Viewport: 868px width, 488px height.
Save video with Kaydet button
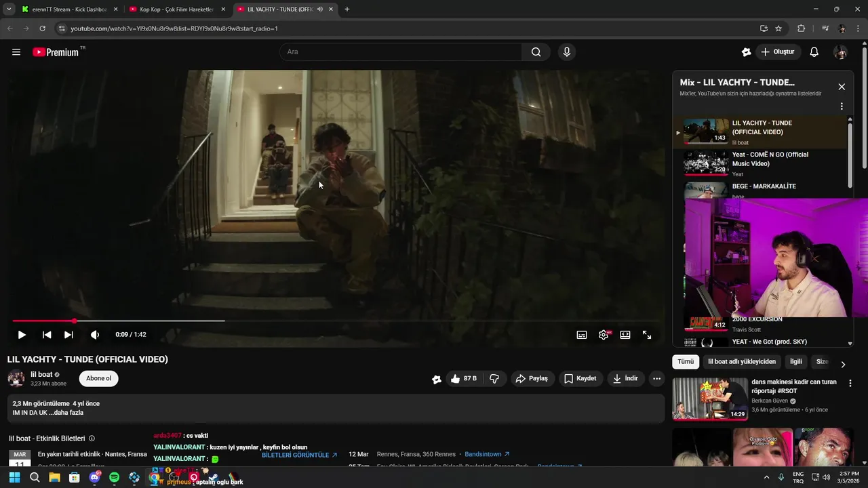point(580,379)
